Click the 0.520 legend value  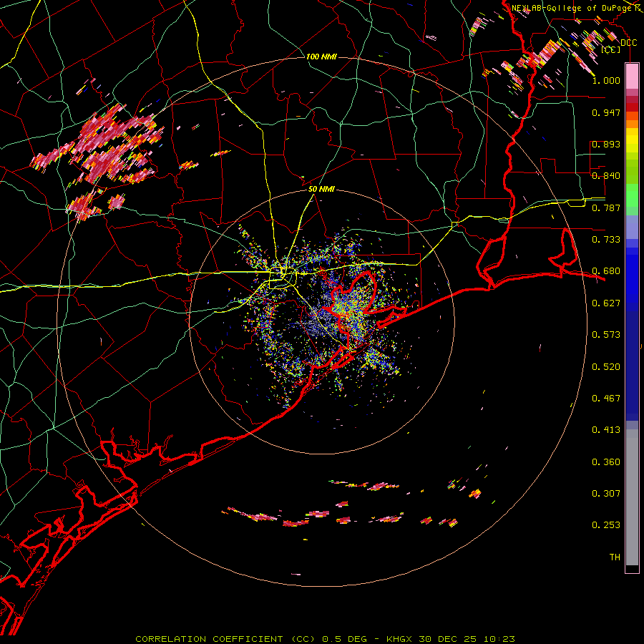[x=606, y=367]
